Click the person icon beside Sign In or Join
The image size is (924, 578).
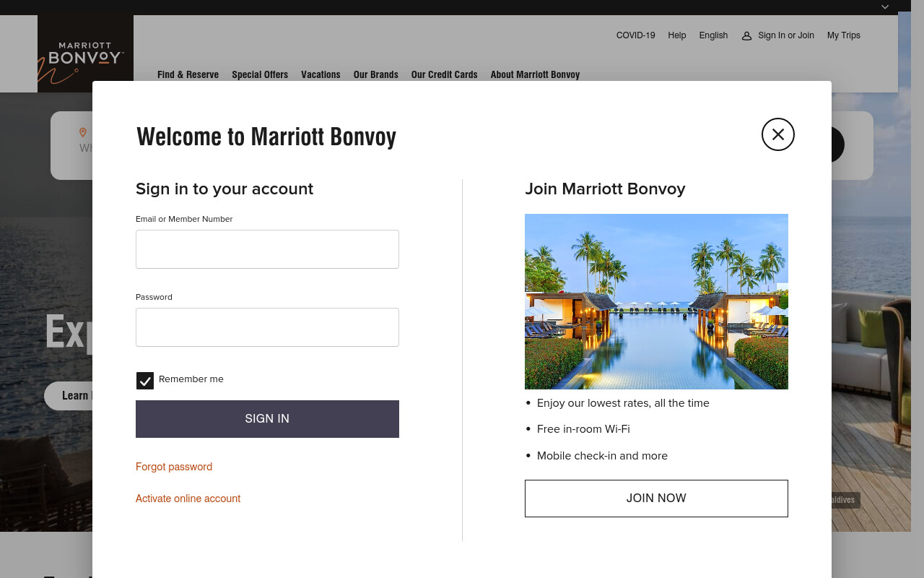(746, 36)
